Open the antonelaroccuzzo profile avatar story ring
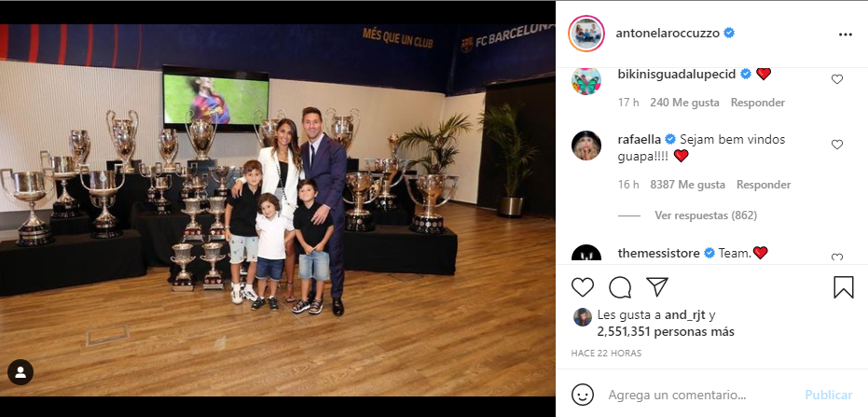The image size is (868, 417). [x=586, y=34]
